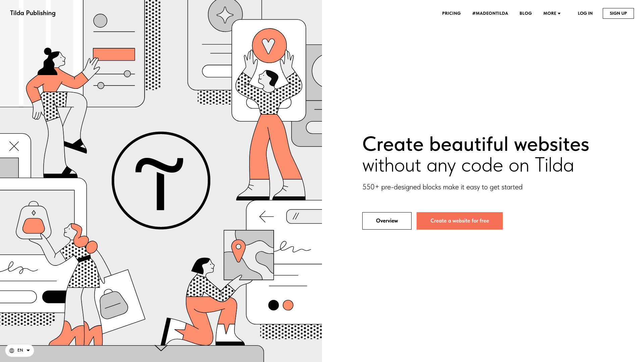This screenshot has width=644, height=362.
Task: Click the back arrow icon in UI element
Action: (266, 217)
